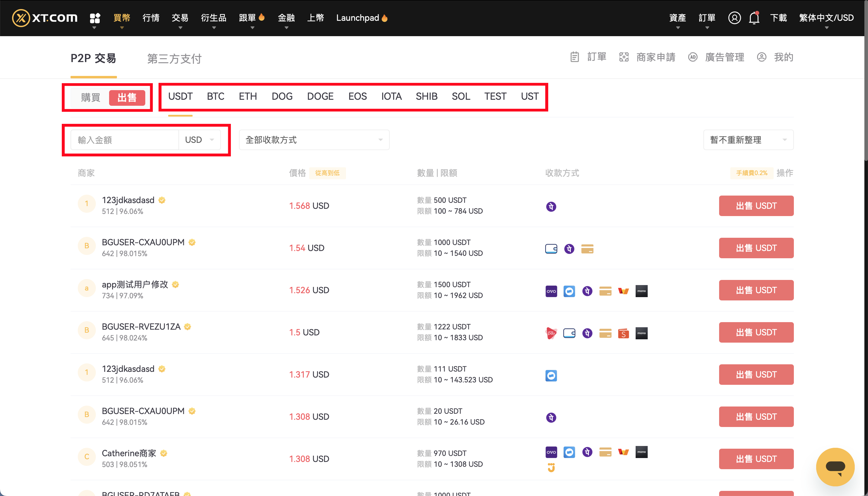Click the OVO payment icon in the app测试用户修改 row
Image resolution: width=868 pixels, height=496 pixels.
pyautogui.click(x=551, y=291)
